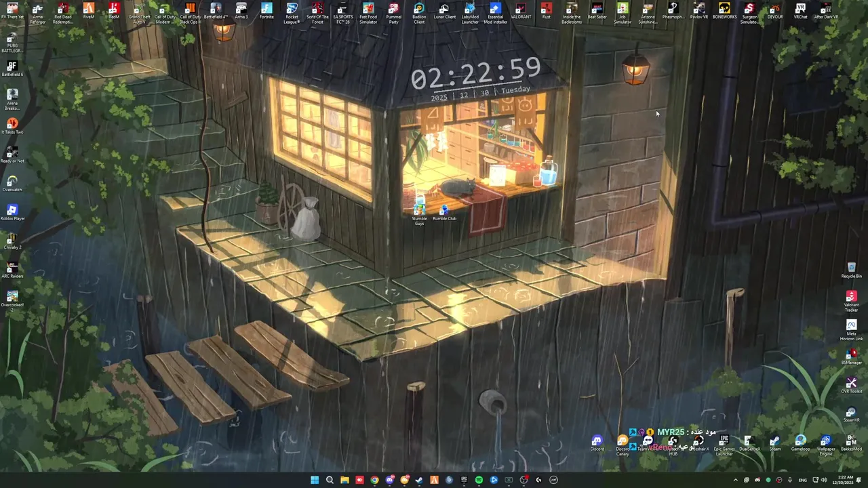This screenshot has height=488, width=868.
Task: Select the DualSenseX desktop icon
Action: [x=749, y=443]
